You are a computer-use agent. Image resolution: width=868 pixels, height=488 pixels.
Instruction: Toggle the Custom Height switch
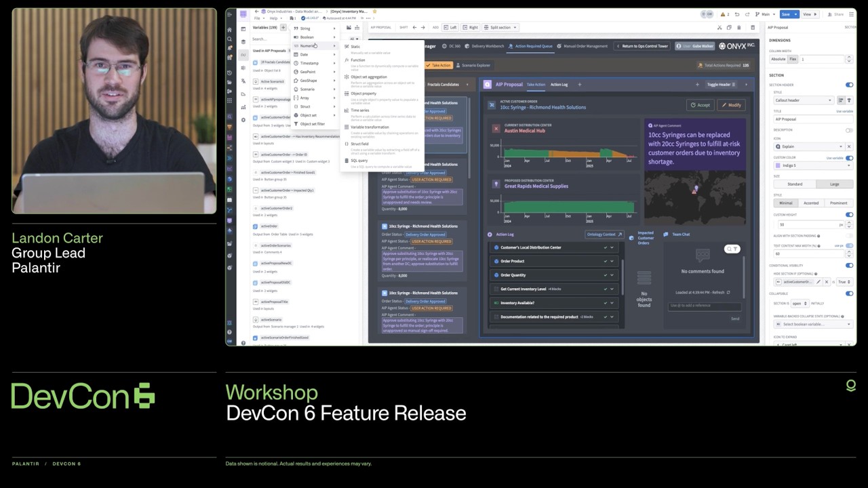849,215
